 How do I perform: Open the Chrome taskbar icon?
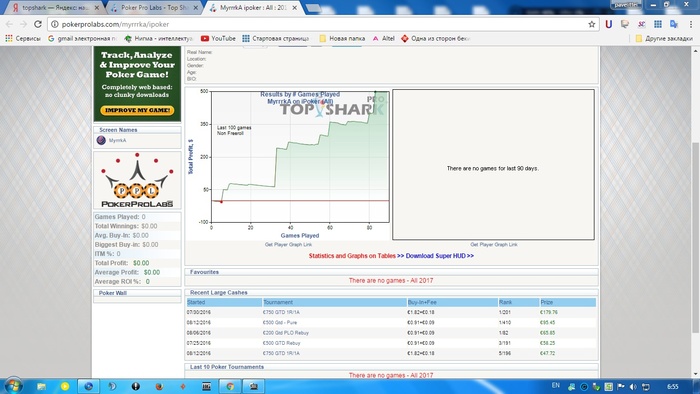[230, 386]
